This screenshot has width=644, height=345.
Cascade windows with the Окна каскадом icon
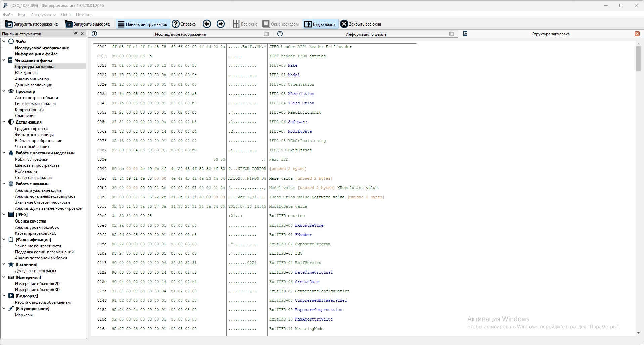click(x=266, y=24)
